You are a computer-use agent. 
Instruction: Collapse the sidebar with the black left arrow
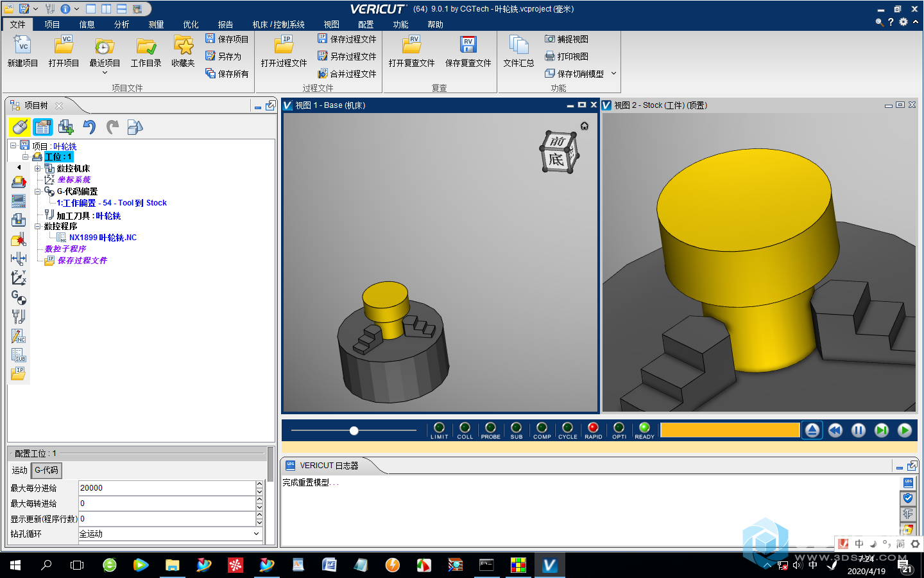[x=19, y=167]
